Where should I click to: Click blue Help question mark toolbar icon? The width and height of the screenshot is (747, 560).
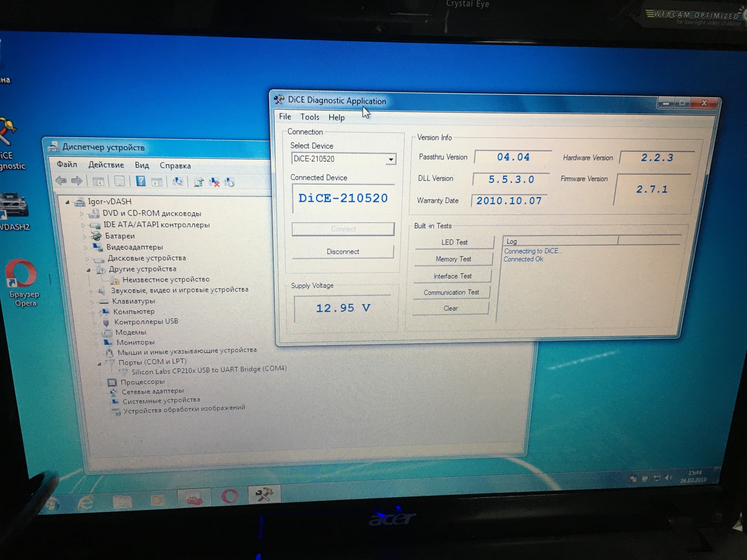[x=140, y=181]
